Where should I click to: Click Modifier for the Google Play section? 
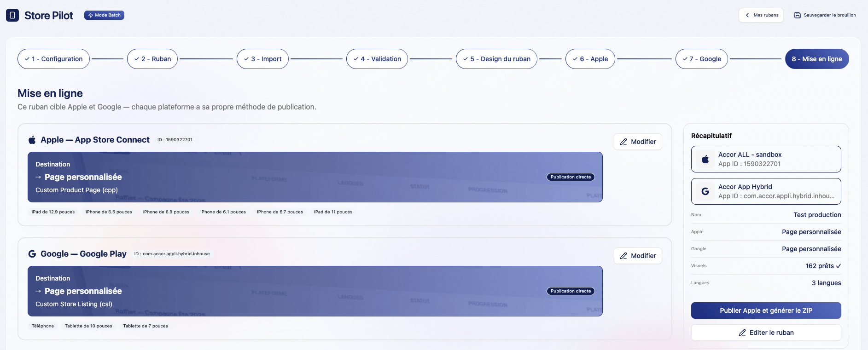click(x=638, y=256)
